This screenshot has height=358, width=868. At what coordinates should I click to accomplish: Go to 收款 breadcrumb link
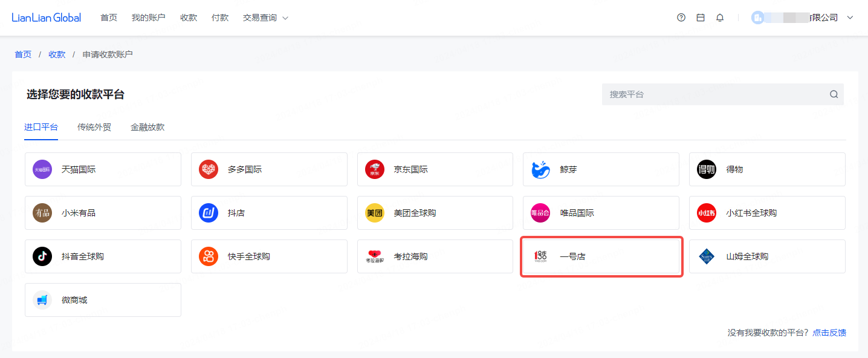coord(57,54)
